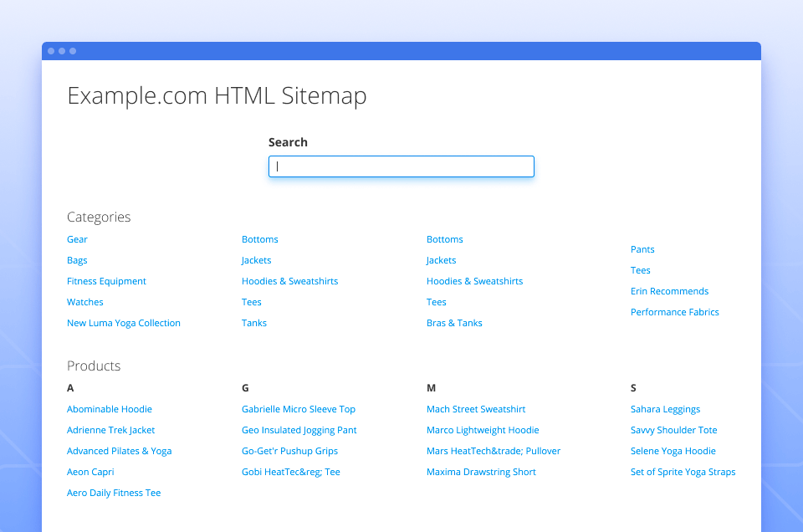Image resolution: width=803 pixels, height=532 pixels.
Task: Open the Tanks category link
Action: (x=253, y=323)
